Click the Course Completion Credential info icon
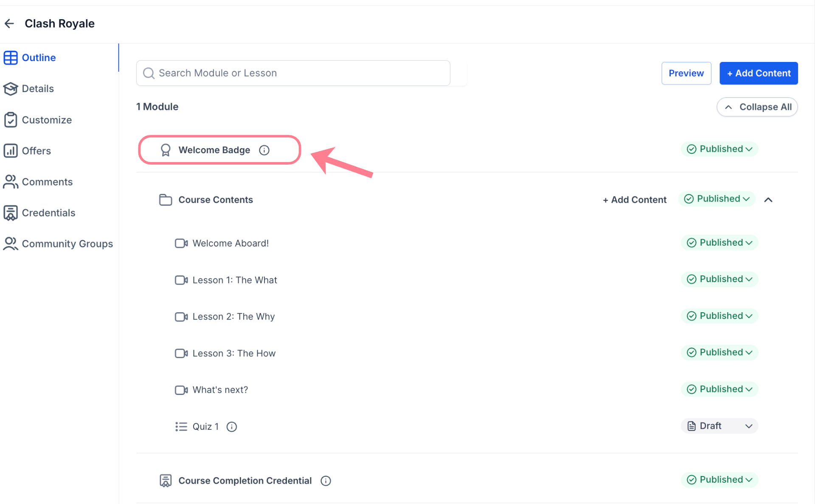Image resolution: width=815 pixels, height=504 pixels. (326, 481)
